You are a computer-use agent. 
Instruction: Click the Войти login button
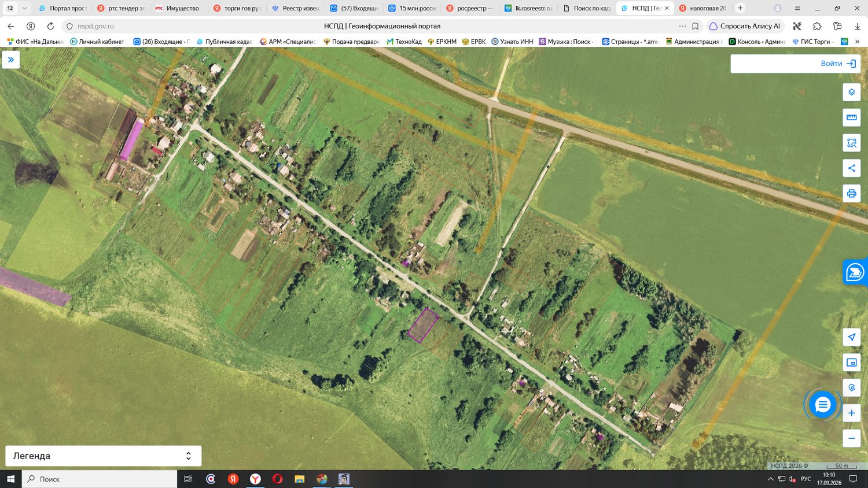click(795, 64)
